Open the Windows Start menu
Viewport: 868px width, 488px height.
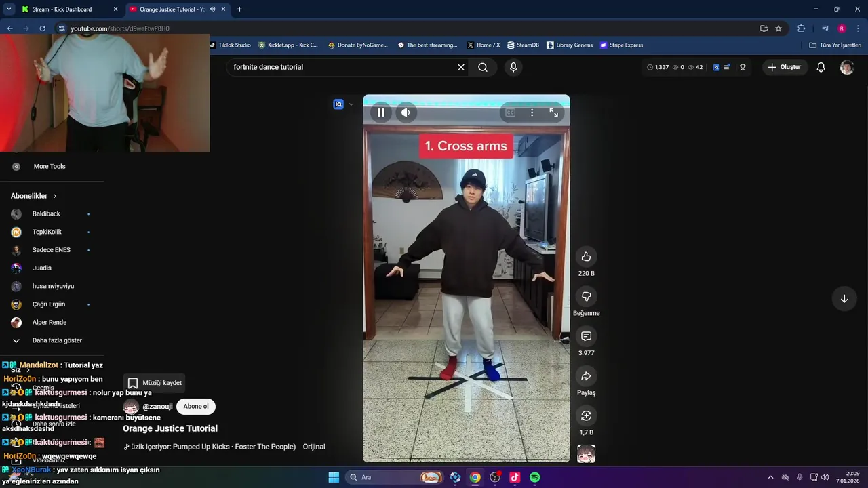(x=334, y=477)
